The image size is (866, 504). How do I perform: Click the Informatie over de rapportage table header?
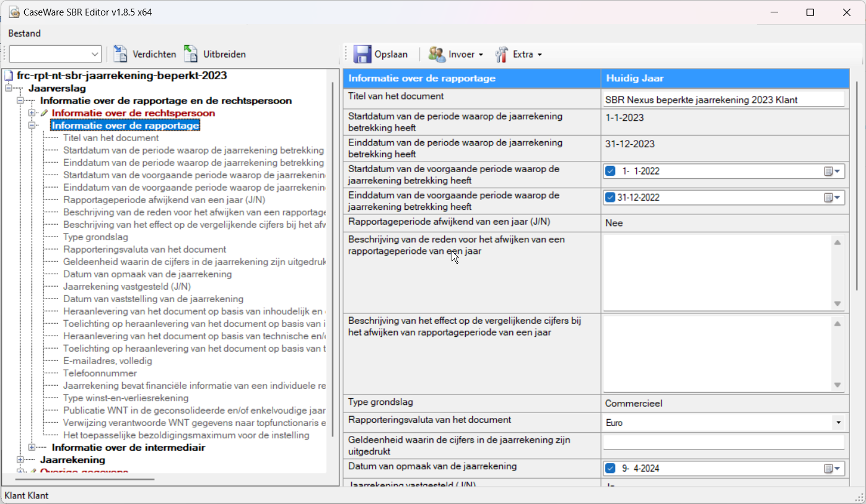472,79
